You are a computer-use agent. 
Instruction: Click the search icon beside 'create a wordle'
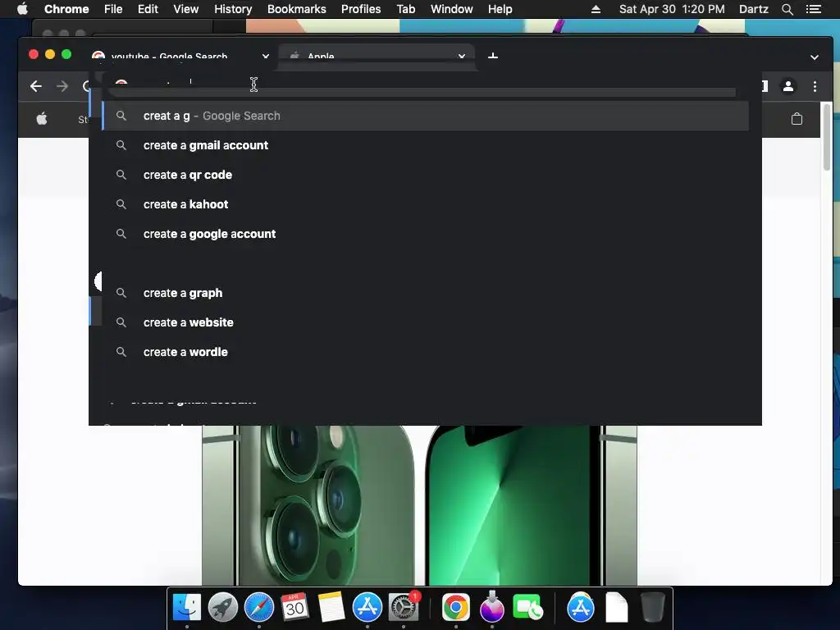[121, 352]
